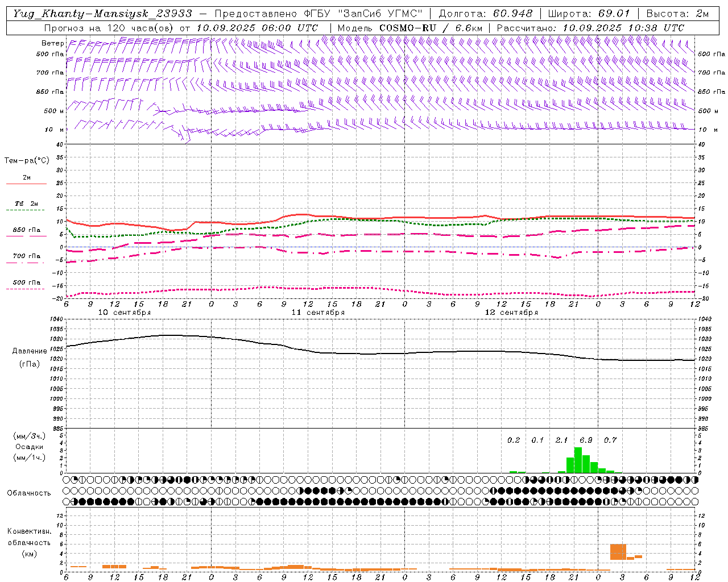Click the 'Ветер' wind panel label
This screenshot has width=728, height=582.
[x=52, y=43]
